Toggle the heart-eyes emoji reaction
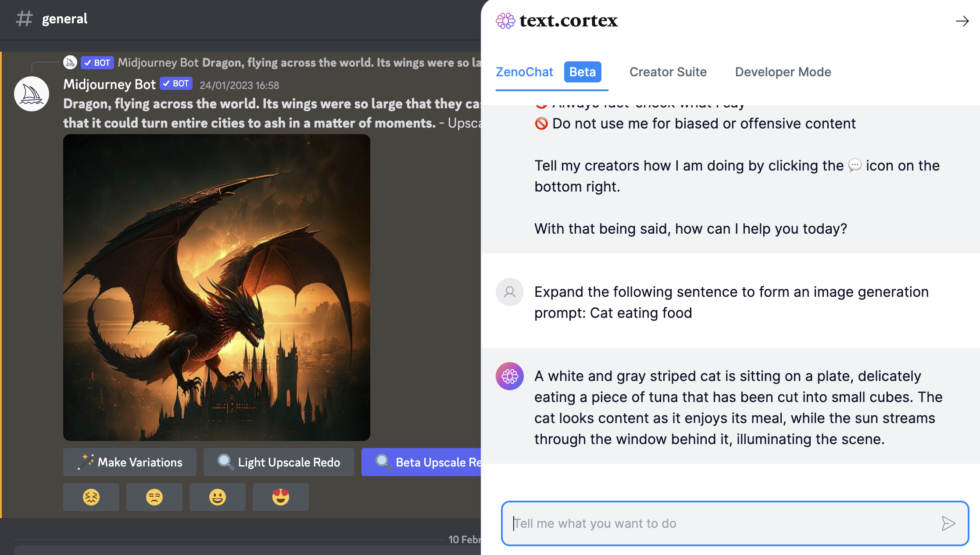Screen dimensions: 980x555 pos(280,497)
